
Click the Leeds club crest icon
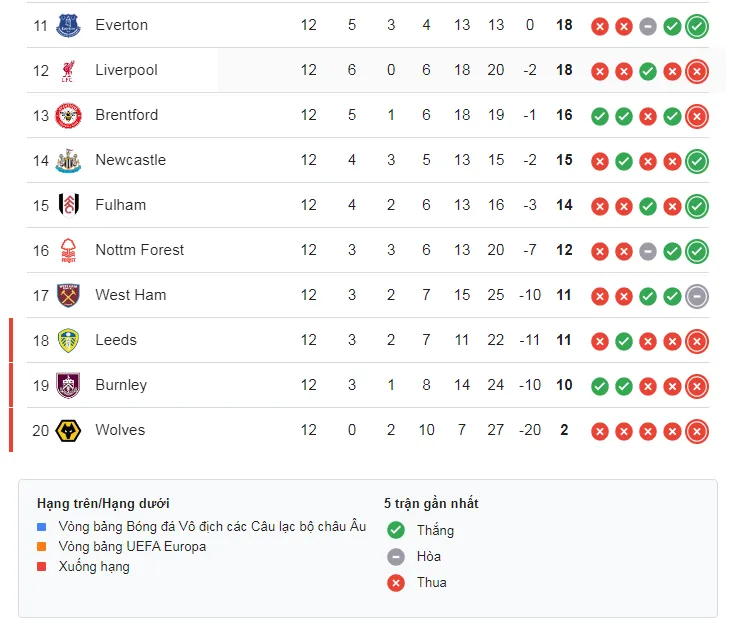click(68, 340)
